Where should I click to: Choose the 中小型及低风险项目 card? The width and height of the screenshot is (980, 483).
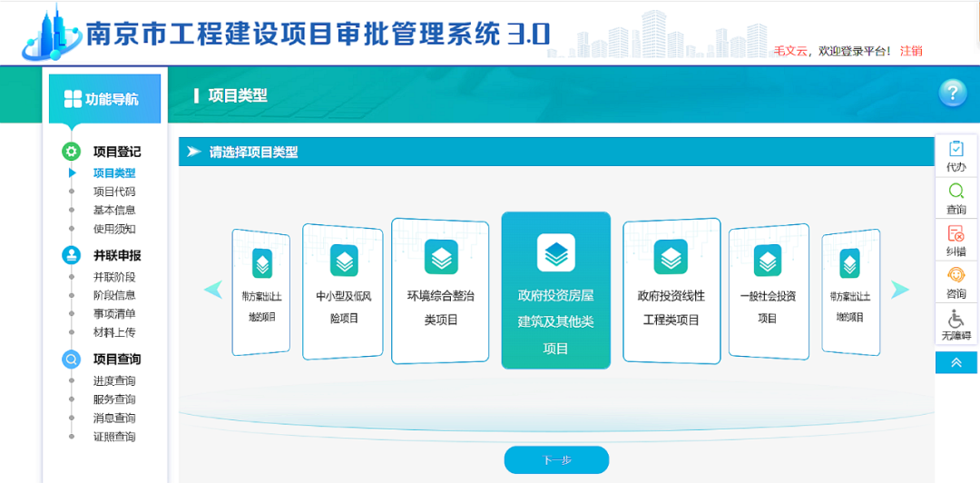(x=344, y=292)
